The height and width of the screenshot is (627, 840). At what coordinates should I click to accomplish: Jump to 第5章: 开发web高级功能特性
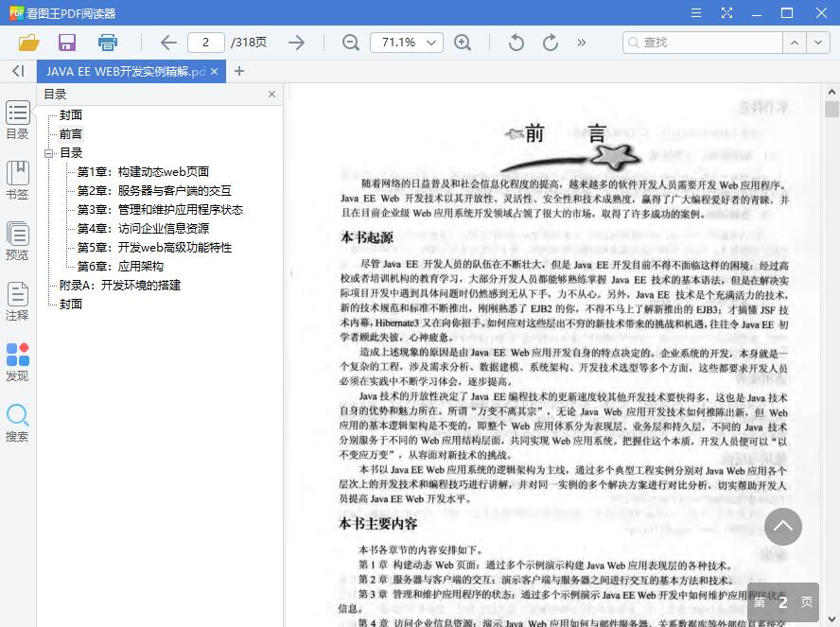click(154, 248)
